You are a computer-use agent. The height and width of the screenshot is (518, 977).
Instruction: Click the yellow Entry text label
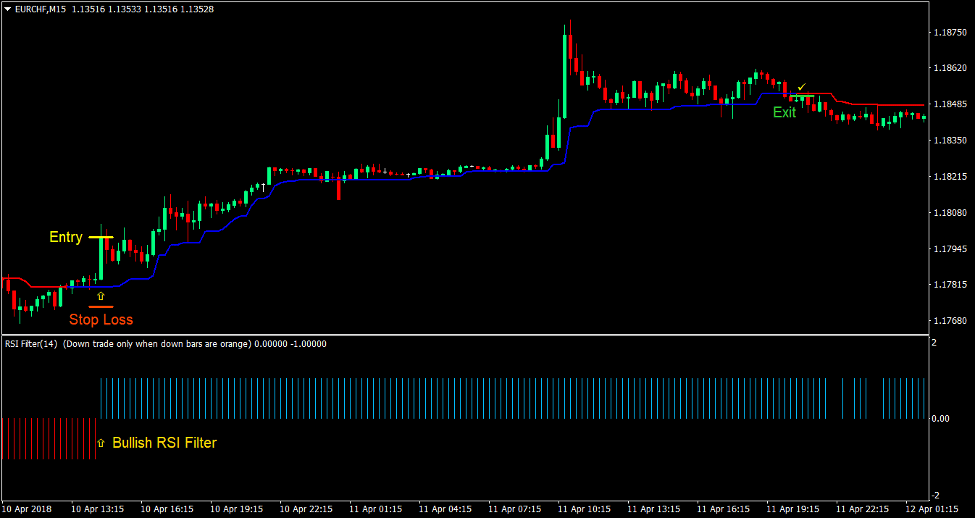pyautogui.click(x=66, y=238)
